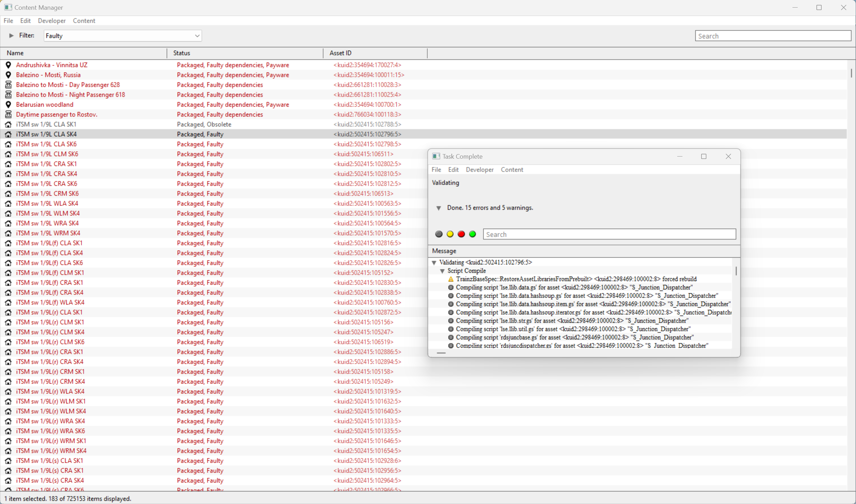Toggle the yellow warnings filter circle
Viewport: 856px width, 504px height.
(450, 234)
